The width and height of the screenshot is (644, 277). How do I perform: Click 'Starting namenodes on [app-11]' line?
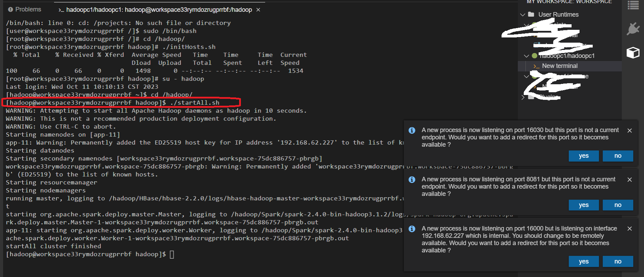click(63, 135)
